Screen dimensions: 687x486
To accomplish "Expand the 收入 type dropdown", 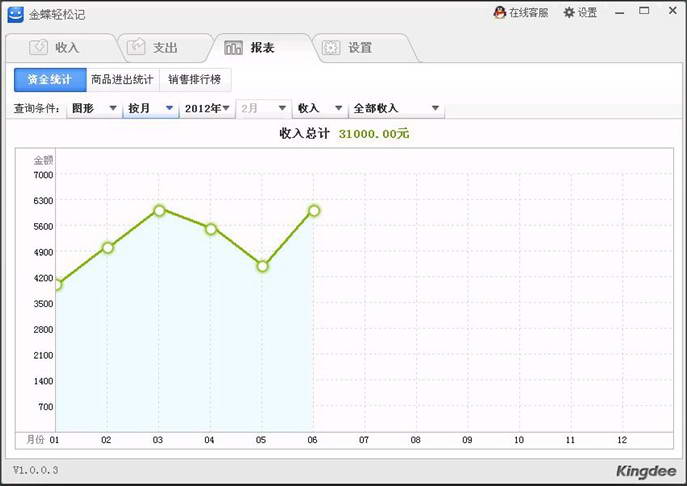I will pos(320,108).
